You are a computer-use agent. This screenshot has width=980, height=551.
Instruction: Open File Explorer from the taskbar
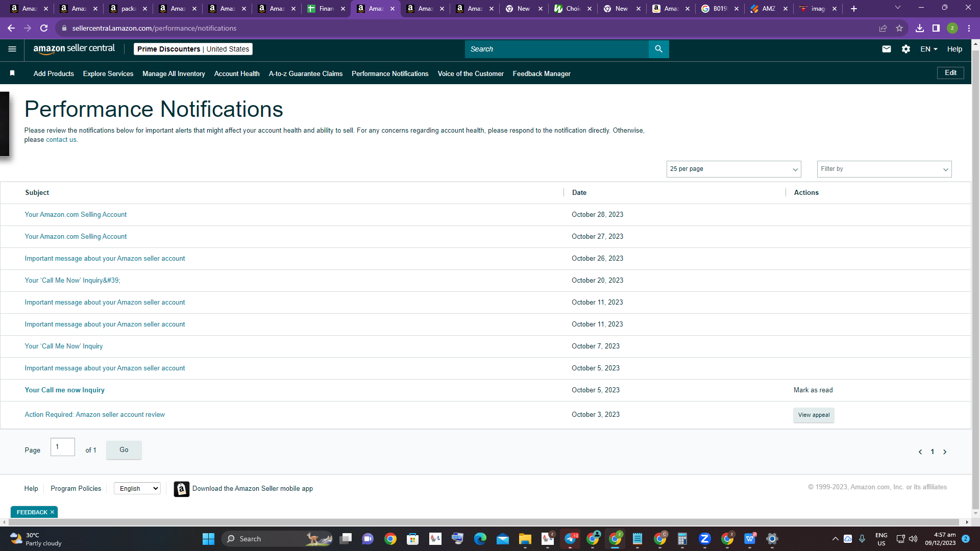pos(525,539)
